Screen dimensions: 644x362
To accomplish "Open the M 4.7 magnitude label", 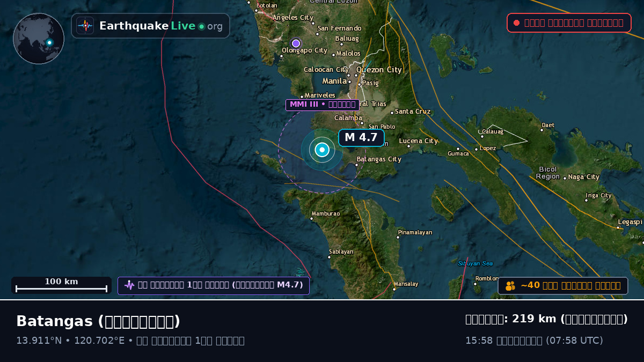I will pyautogui.click(x=361, y=138).
